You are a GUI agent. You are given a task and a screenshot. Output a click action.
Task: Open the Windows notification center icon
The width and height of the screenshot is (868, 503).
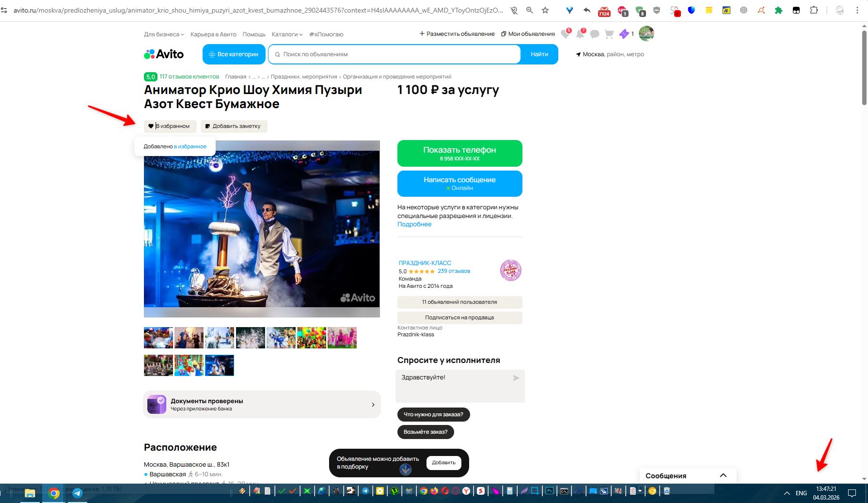coord(852,493)
